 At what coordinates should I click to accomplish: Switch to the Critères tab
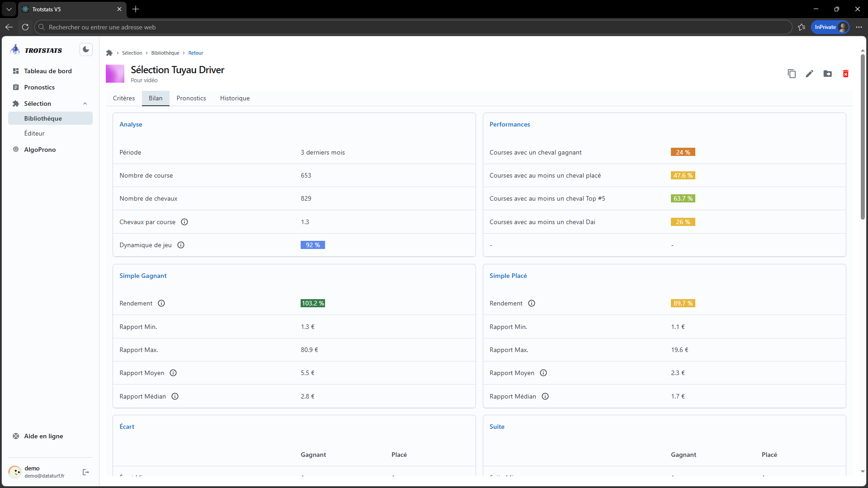(124, 98)
